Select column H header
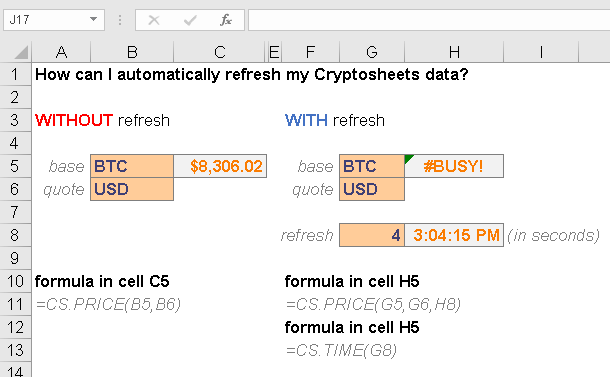The height and width of the screenshot is (377, 610). (454, 52)
